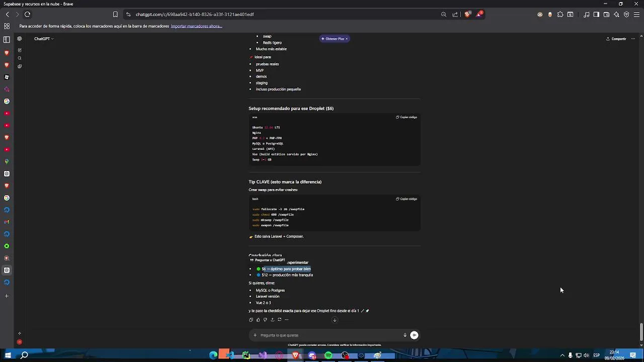
Task: Copy the ChatGPT response text
Action: click(x=251, y=320)
